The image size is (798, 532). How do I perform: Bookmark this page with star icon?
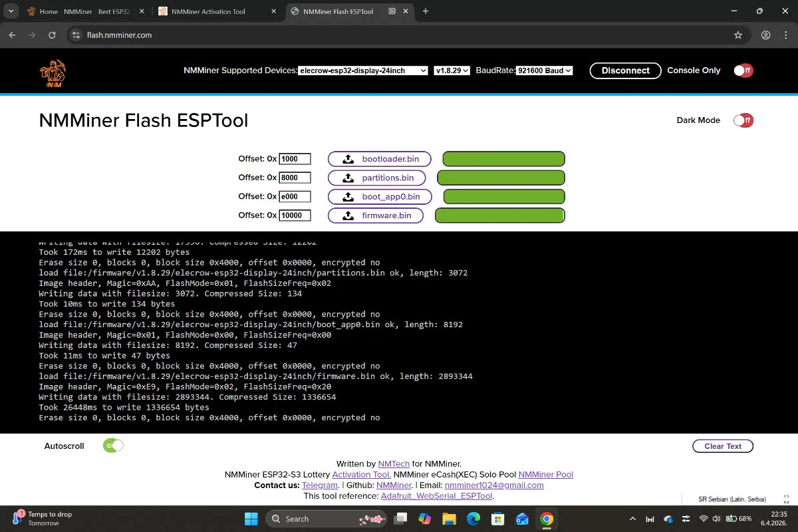point(737,35)
